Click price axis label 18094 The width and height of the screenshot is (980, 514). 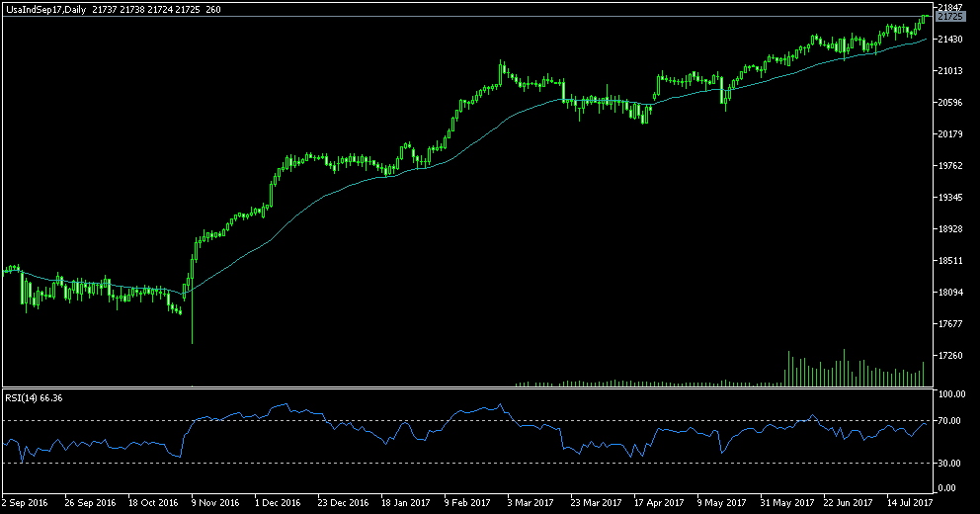(950, 292)
